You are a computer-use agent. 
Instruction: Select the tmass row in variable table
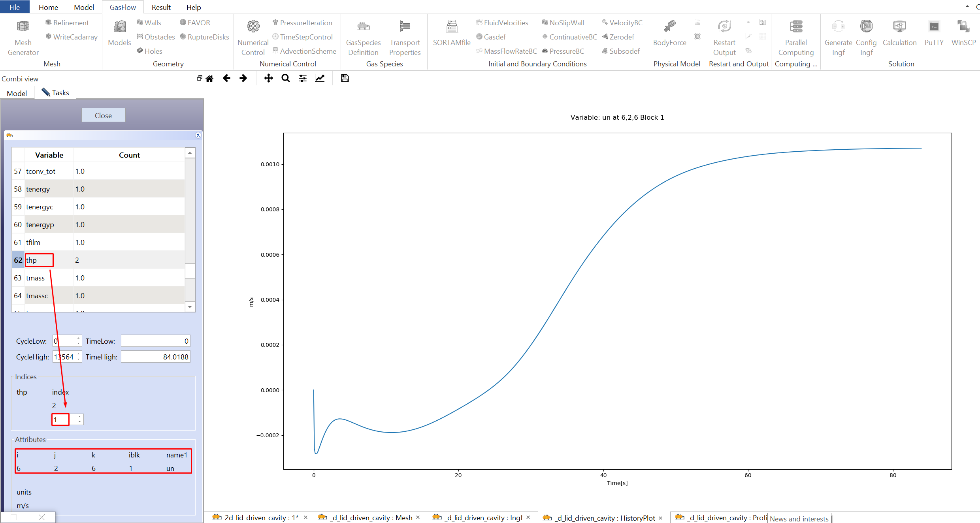click(35, 278)
